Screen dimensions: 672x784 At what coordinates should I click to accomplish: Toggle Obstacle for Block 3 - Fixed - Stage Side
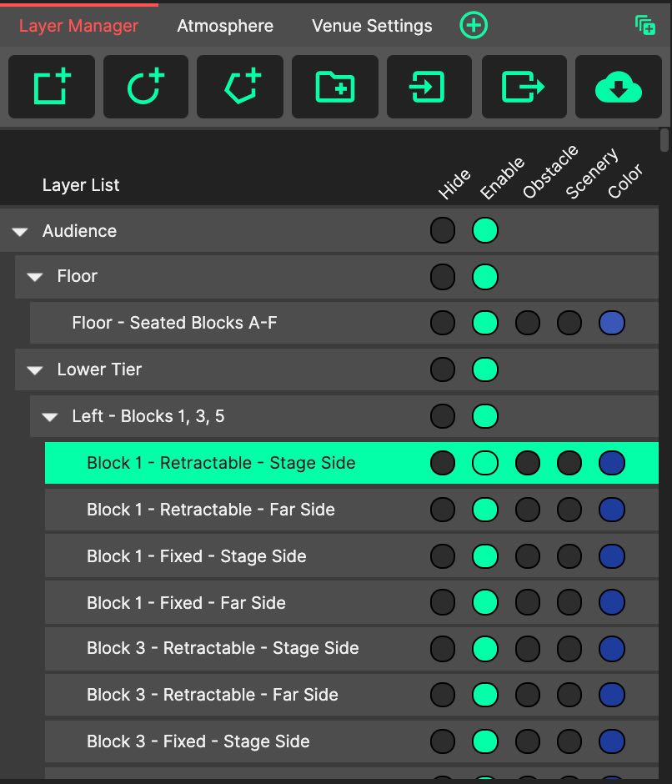528,741
